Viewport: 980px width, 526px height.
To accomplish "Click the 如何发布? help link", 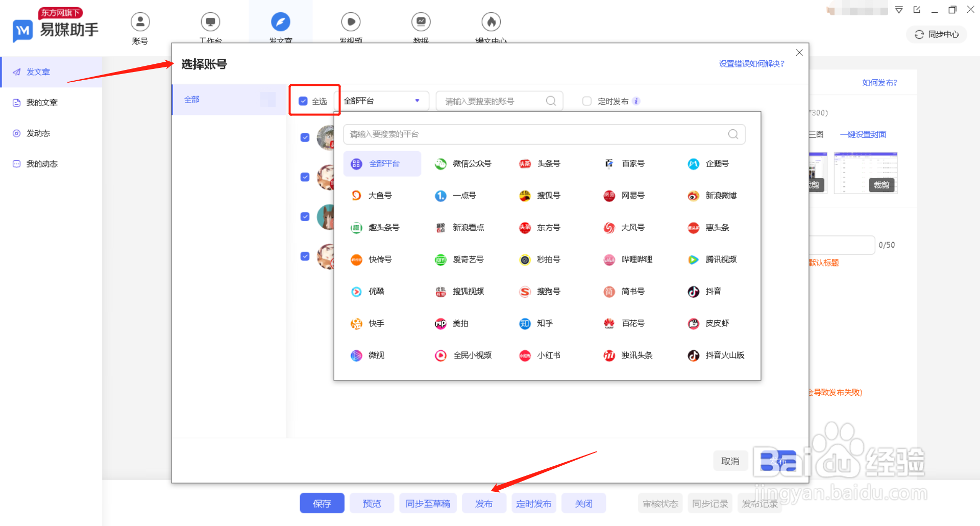I will coord(879,83).
